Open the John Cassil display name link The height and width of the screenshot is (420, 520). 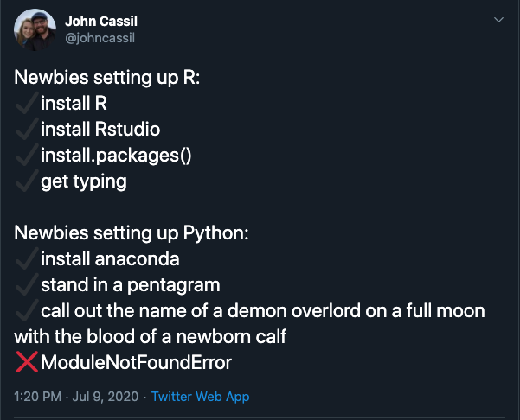(x=100, y=20)
